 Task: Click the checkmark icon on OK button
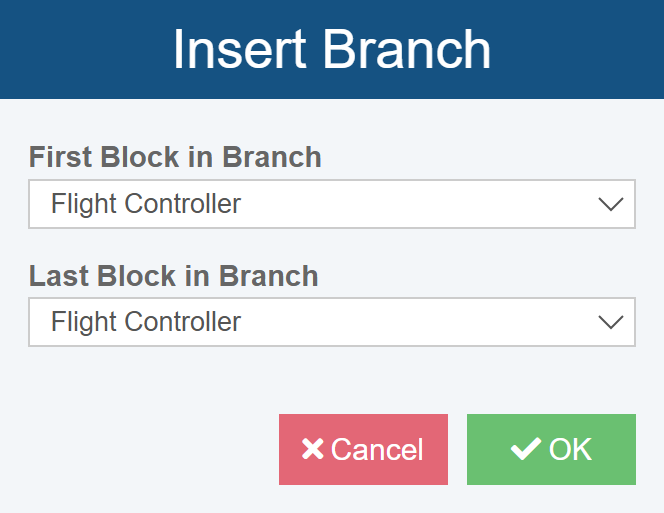pyautogui.click(x=525, y=449)
